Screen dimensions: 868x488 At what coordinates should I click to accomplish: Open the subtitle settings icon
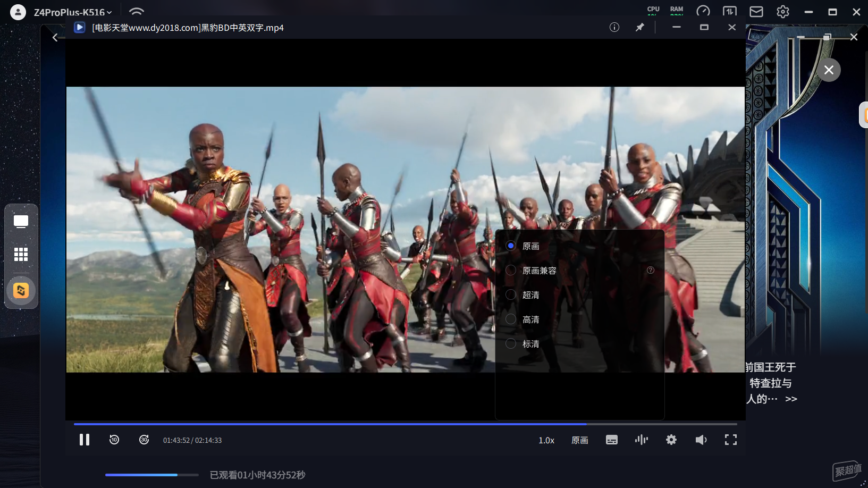pos(612,440)
